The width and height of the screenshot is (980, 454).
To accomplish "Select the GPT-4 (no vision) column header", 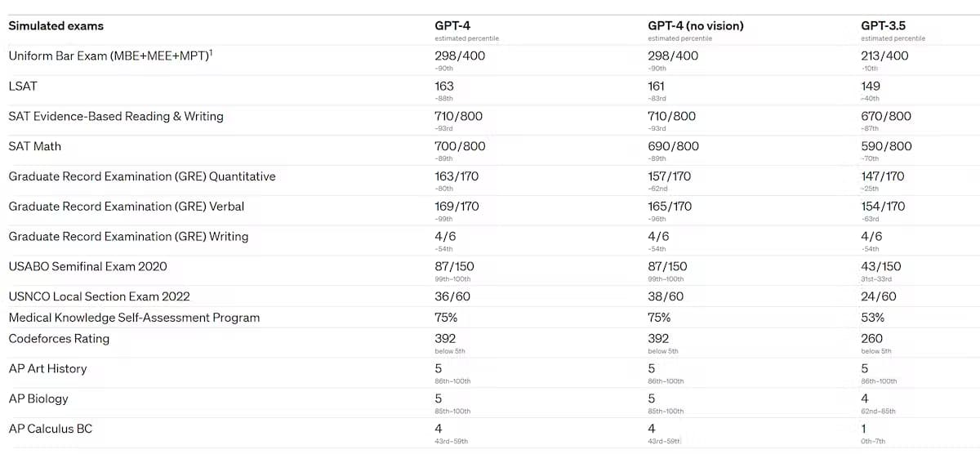I will (x=696, y=26).
